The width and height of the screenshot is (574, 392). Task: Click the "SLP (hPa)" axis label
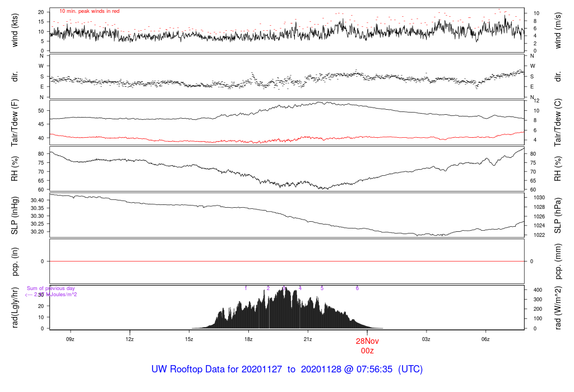558,216
